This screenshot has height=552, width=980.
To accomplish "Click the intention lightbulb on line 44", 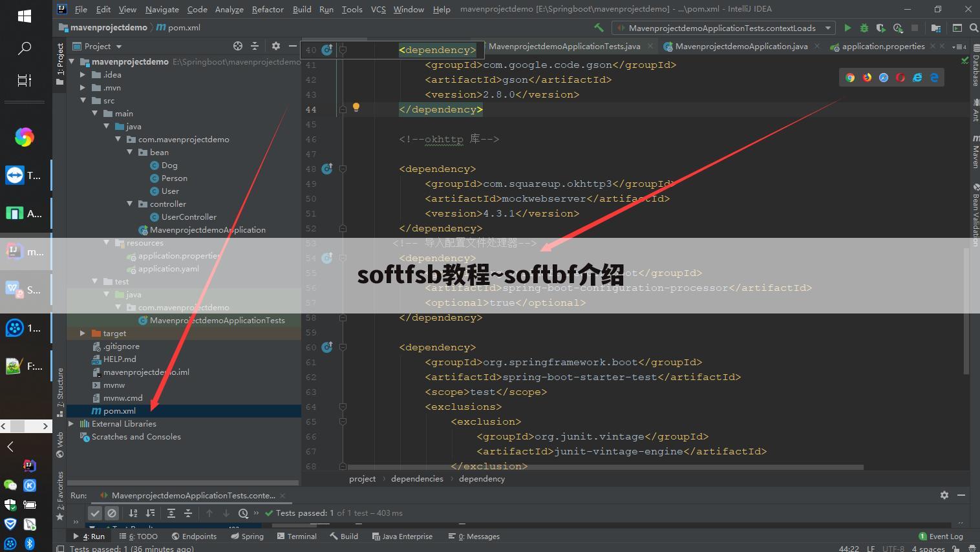I will pos(356,108).
